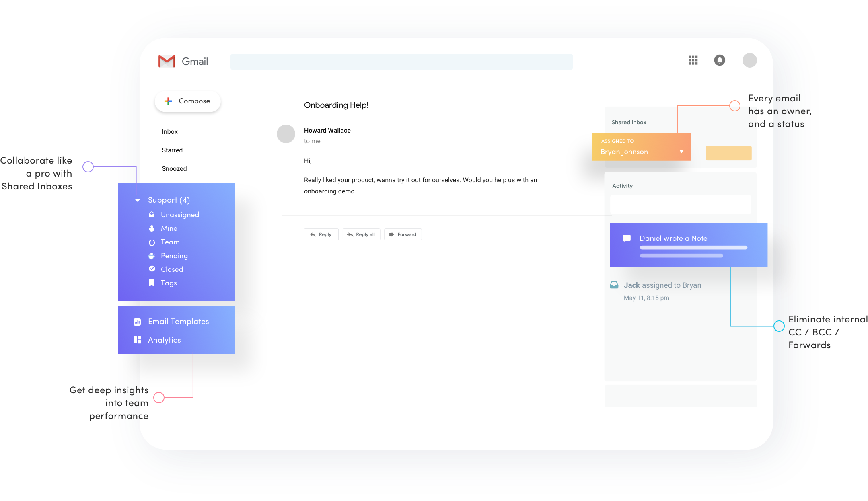Click Reply button below email
Screen dimensions: 868x501
321,234
